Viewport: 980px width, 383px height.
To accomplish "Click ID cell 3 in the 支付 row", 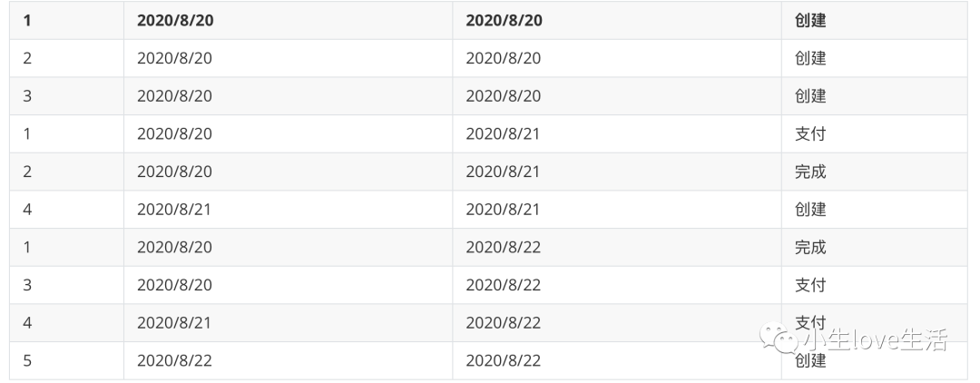I will [27, 285].
